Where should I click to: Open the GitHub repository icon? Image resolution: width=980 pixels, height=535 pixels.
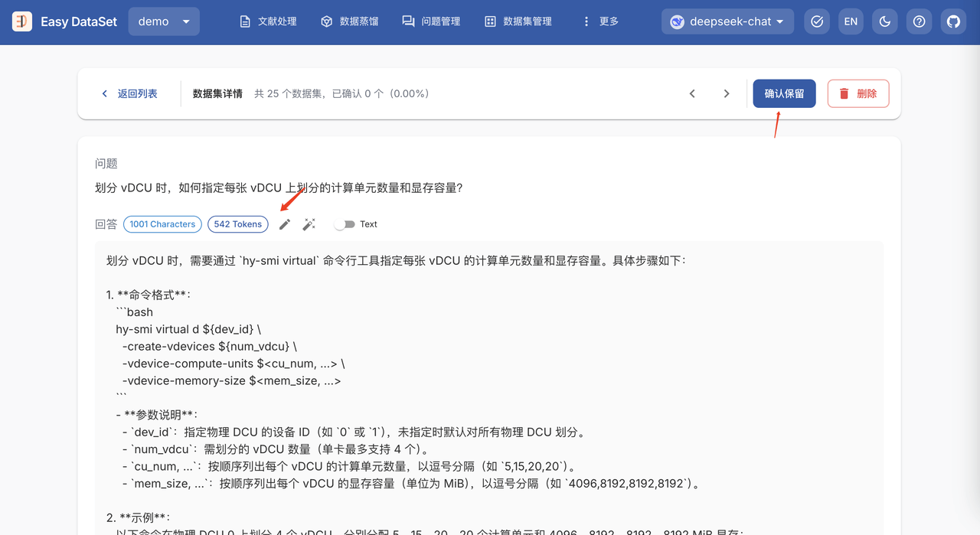(x=953, y=21)
